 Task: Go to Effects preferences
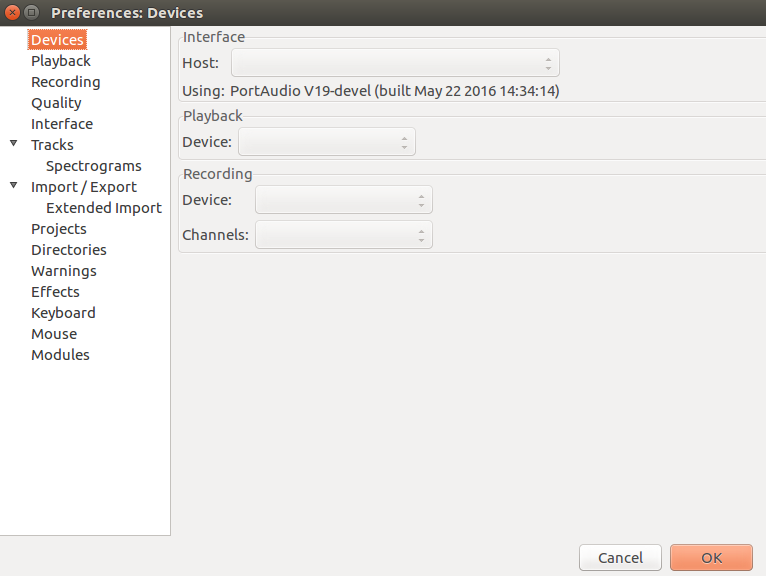pos(55,292)
